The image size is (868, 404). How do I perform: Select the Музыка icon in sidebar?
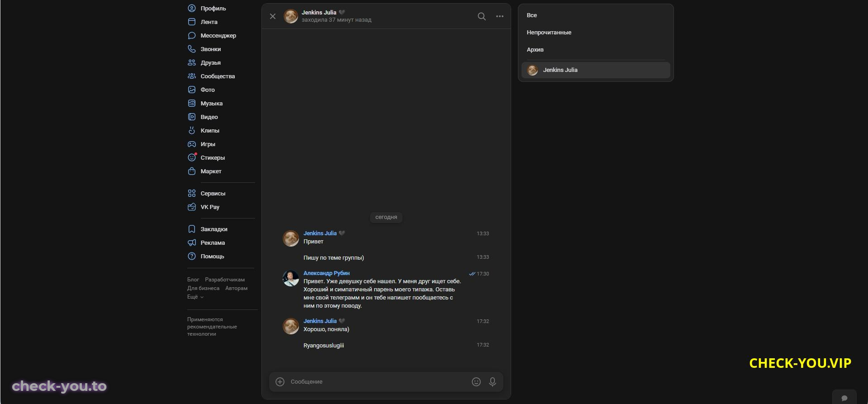click(192, 103)
